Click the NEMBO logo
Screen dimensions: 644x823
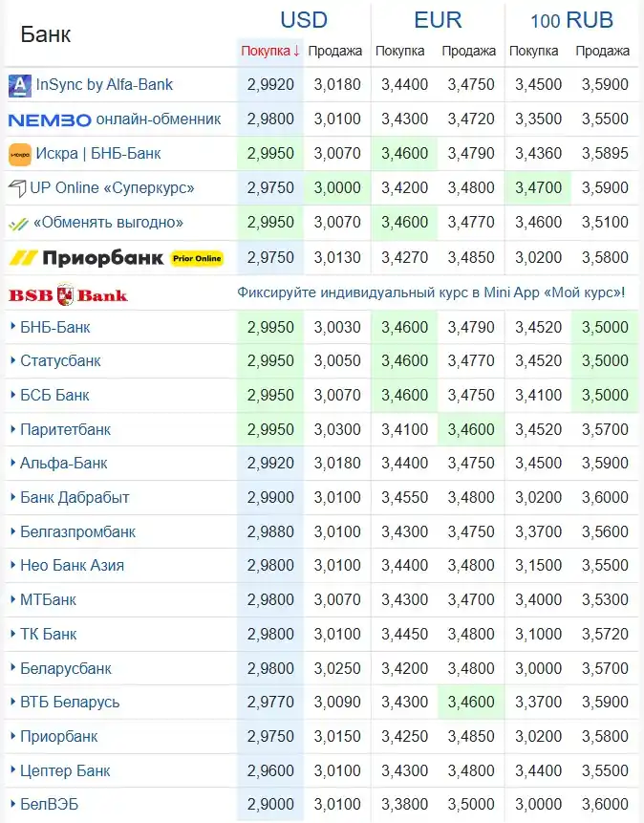point(50,120)
